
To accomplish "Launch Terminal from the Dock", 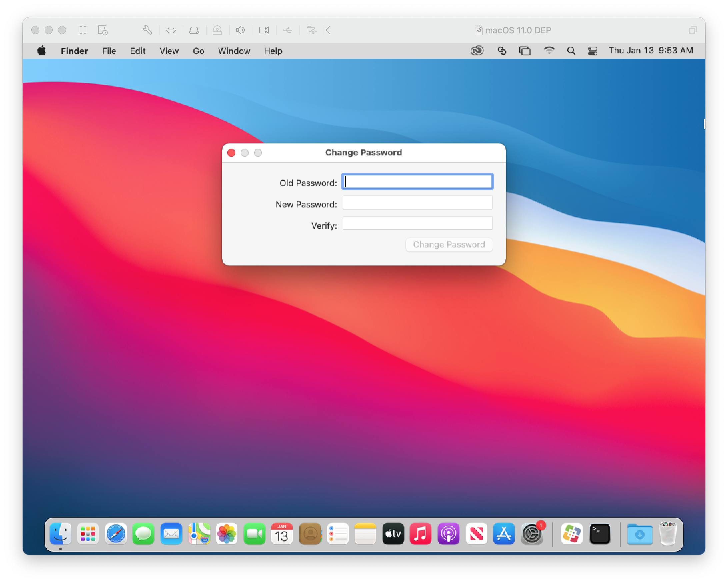I will pos(600,534).
